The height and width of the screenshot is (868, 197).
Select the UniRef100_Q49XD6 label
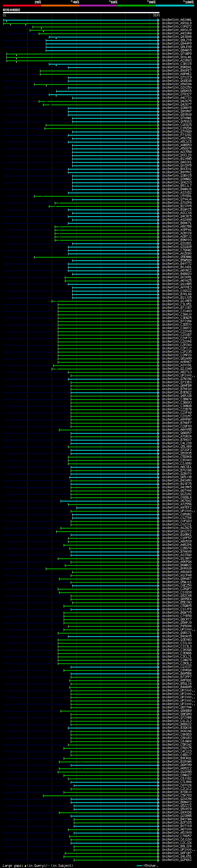176,812
